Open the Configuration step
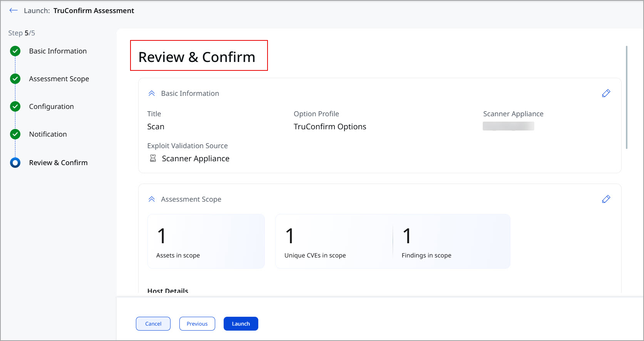The width and height of the screenshot is (644, 341). [51, 106]
